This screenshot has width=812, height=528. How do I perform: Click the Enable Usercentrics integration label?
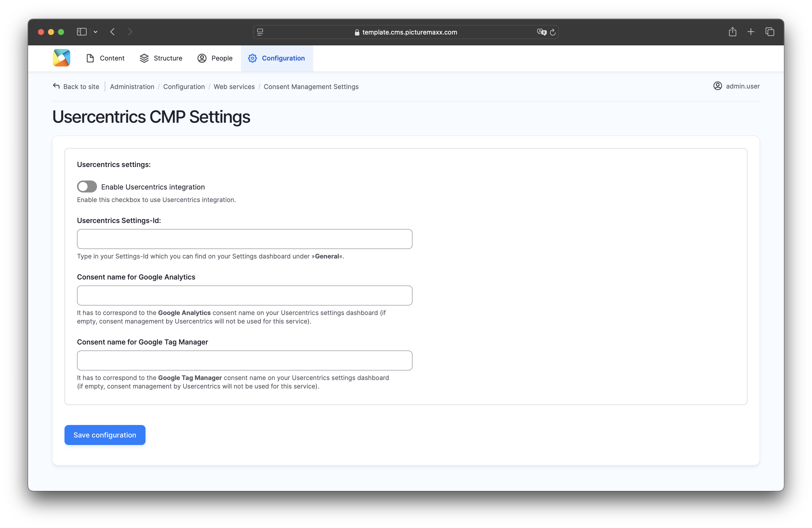[153, 187]
